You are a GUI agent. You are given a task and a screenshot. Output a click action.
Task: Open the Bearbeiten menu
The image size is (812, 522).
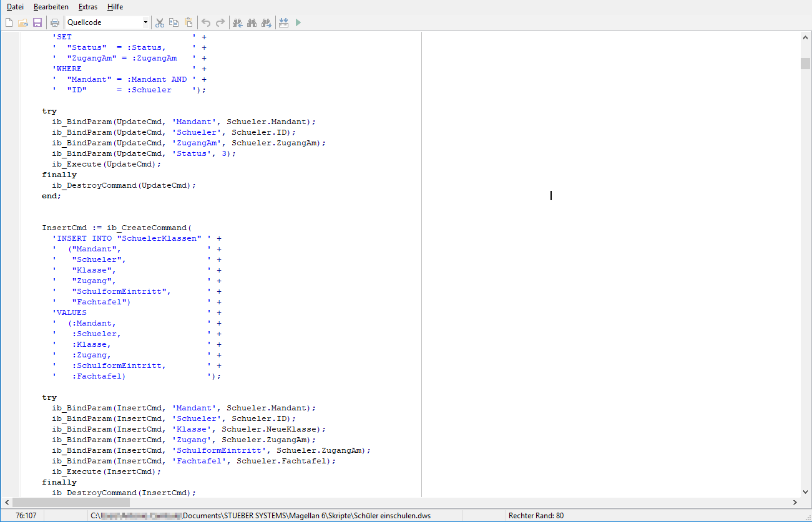coord(51,7)
